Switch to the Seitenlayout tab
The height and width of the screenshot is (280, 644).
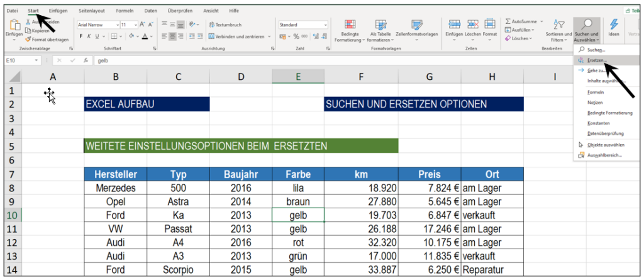(x=92, y=10)
